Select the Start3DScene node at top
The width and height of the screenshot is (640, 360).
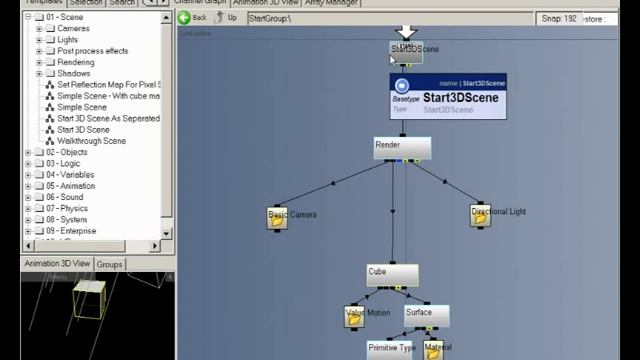coord(406,52)
